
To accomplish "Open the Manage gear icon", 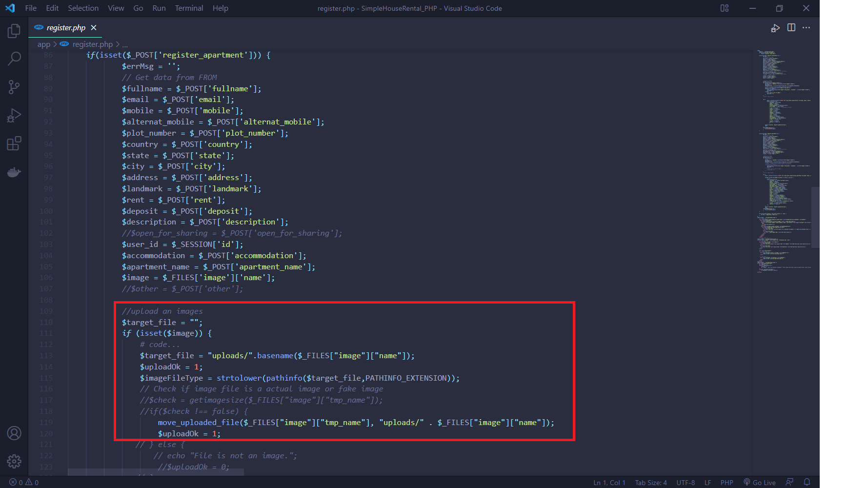I will (x=14, y=461).
